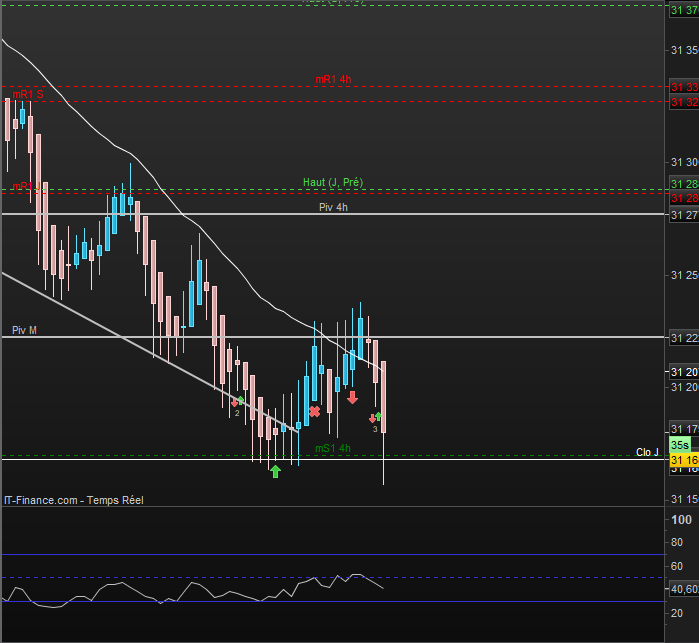The height and width of the screenshot is (643, 699).
Task: Click the green '35s' countdown badge
Action: [x=680, y=445]
